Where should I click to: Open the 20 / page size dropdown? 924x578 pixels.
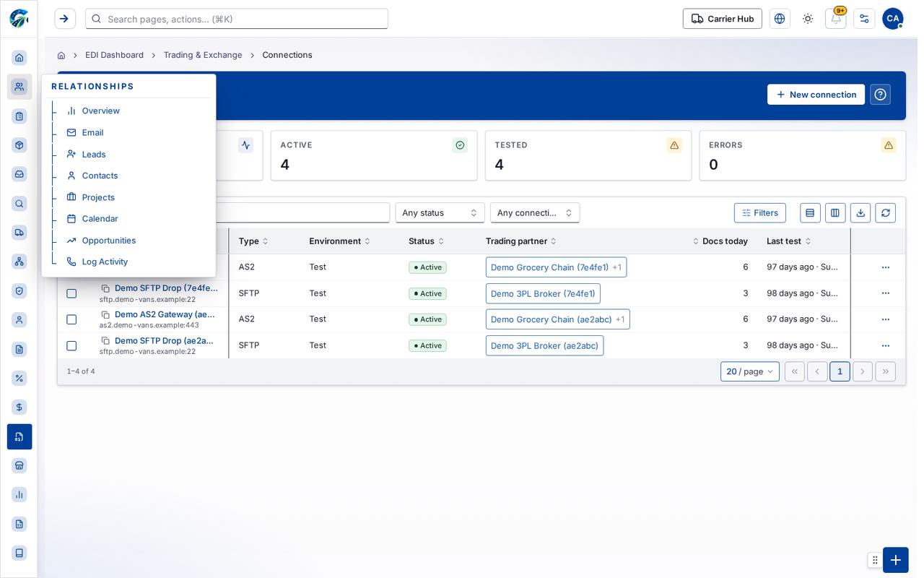(x=750, y=371)
